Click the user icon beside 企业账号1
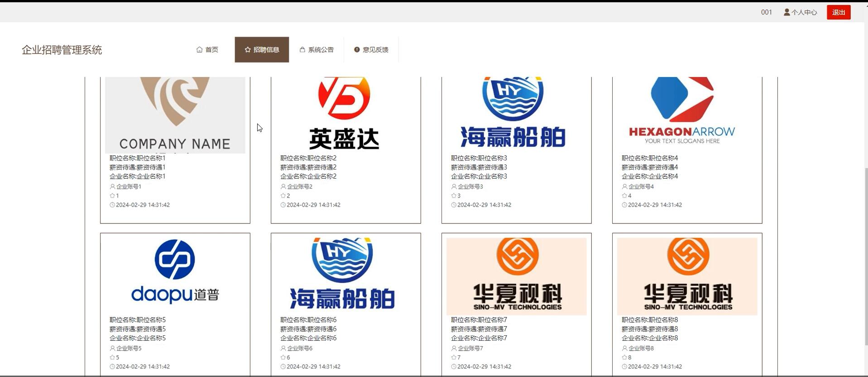 point(112,186)
